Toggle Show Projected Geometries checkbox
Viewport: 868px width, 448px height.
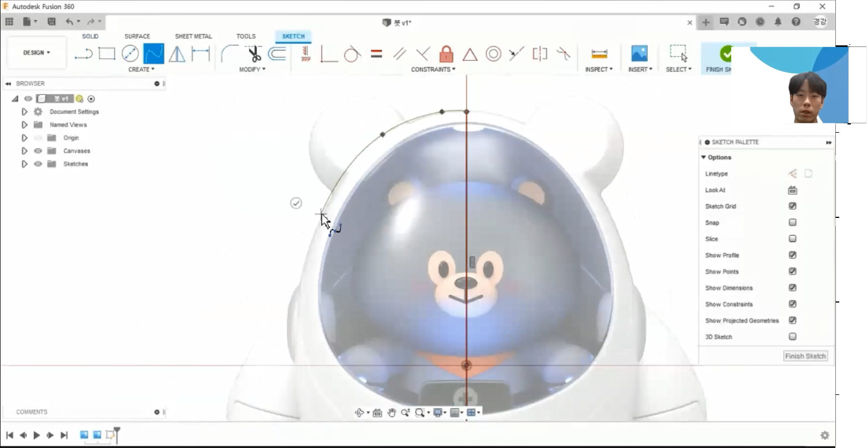click(x=792, y=320)
